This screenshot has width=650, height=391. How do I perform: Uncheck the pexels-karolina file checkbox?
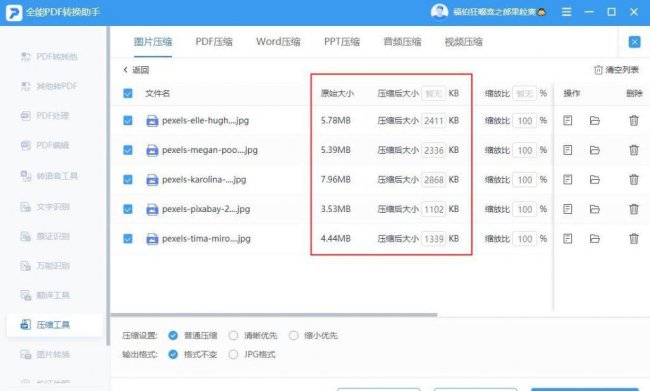tap(128, 180)
